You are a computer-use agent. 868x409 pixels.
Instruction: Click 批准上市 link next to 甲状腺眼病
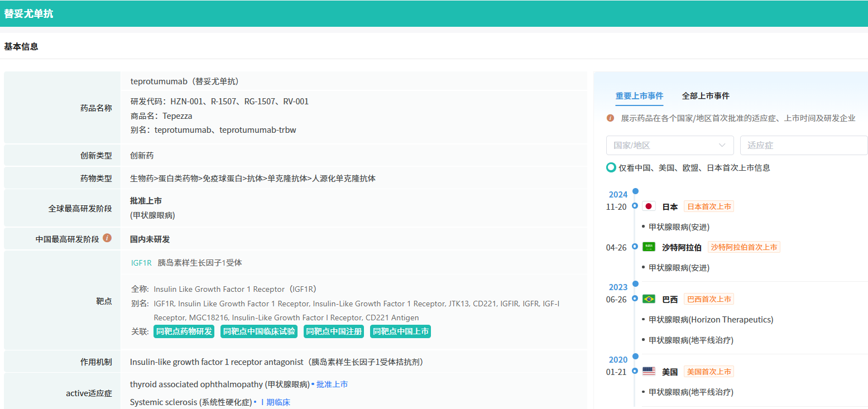(332, 384)
